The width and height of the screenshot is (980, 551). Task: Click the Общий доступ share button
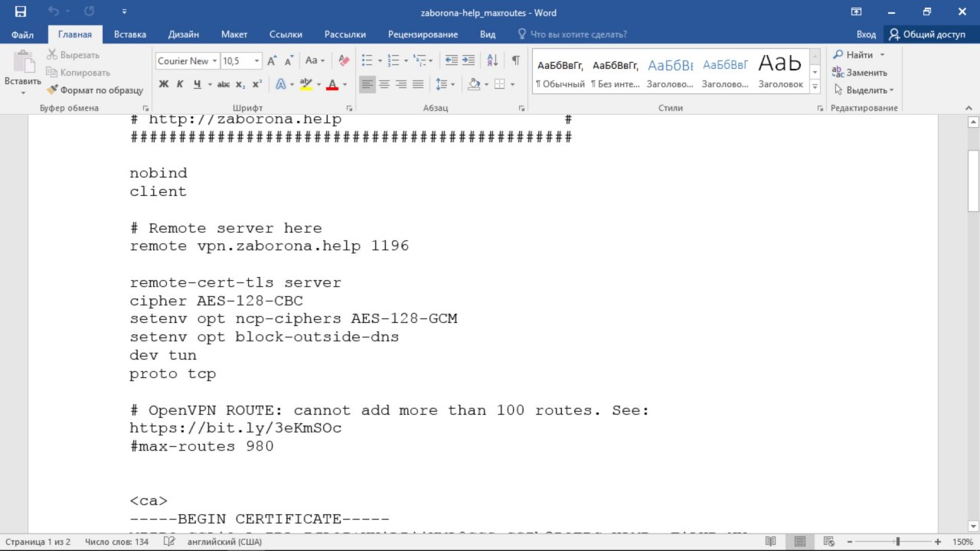[x=928, y=34]
